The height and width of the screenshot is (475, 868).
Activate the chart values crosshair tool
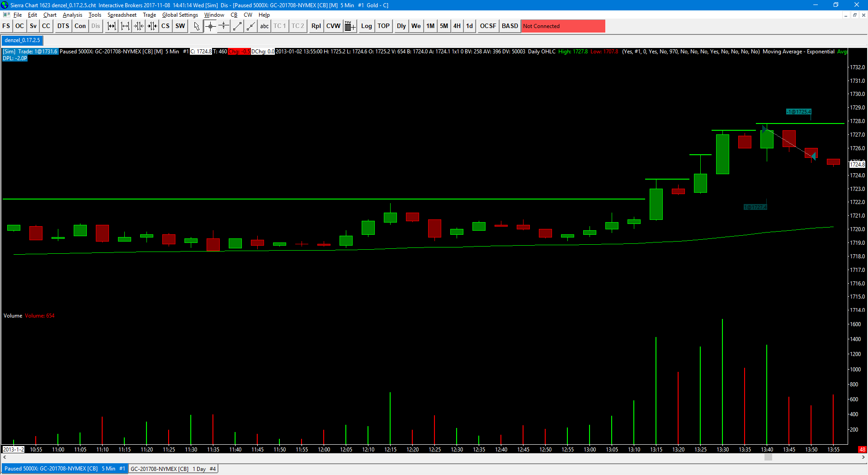coord(210,26)
